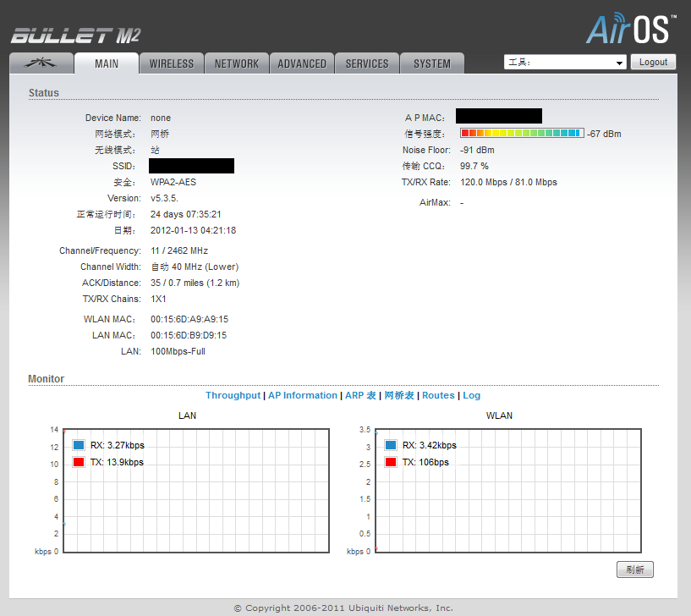Click the network mode value 网桥
Viewport: 691px width, 616px height.
(160, 134)
